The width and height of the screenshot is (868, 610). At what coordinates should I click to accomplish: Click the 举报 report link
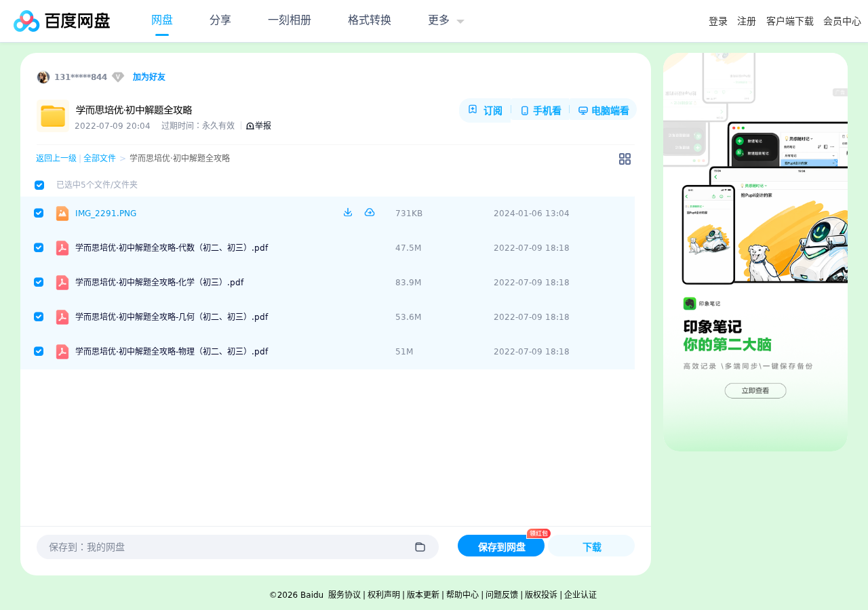point(258,125)
